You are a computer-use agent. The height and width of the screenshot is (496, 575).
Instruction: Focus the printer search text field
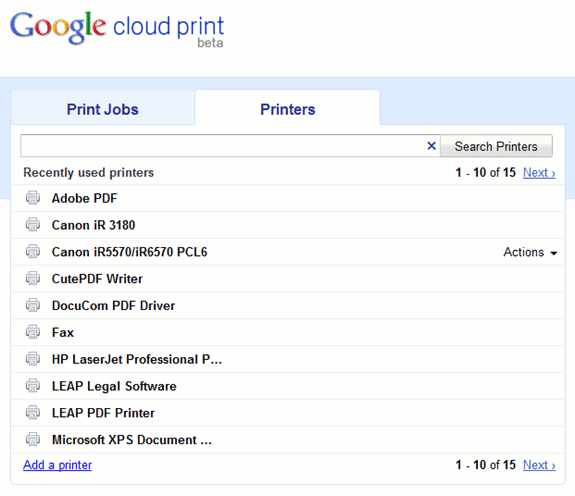click(224, 146)
